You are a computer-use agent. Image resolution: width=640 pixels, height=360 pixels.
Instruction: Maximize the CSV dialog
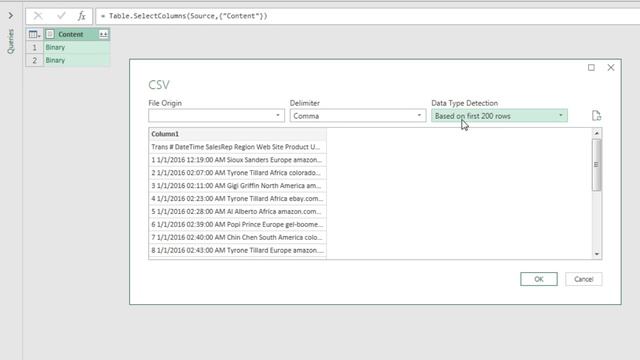(591, 67)
